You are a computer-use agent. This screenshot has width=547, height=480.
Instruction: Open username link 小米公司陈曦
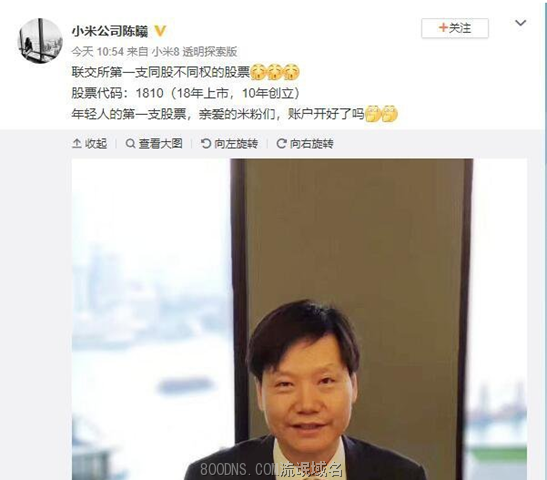click(x=110, y=31)
